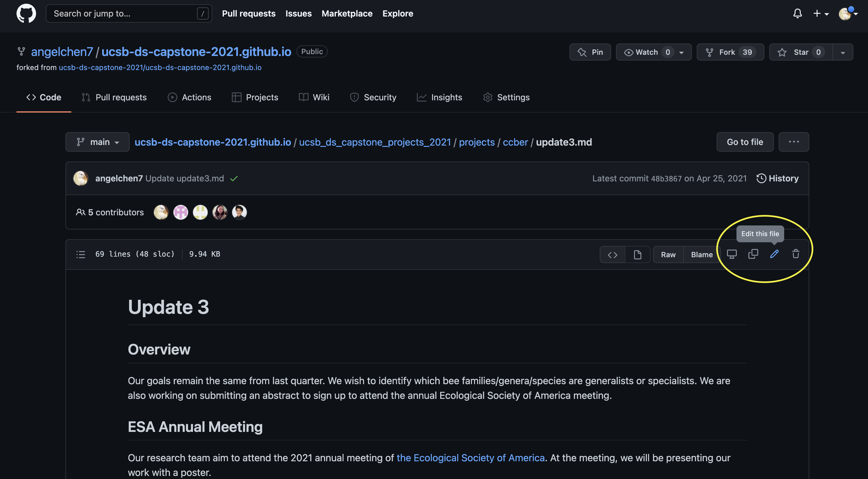Toggle Blame view for update3.md
Screen dimensions: 868x479
pyautogui.click(x=702, y=254)
